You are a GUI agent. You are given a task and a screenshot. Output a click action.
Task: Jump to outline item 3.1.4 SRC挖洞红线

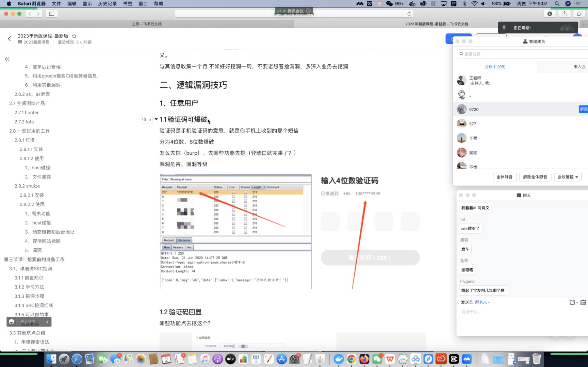(x=34, y=305)
